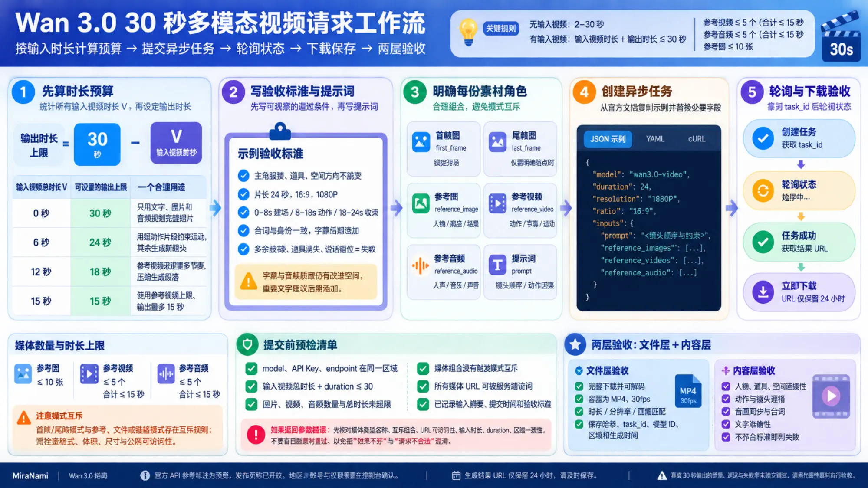Toggle checkbox model、API Key、endpoint 在同一区域
This screenshot has width=868, height=488.
tap(251, 368)
